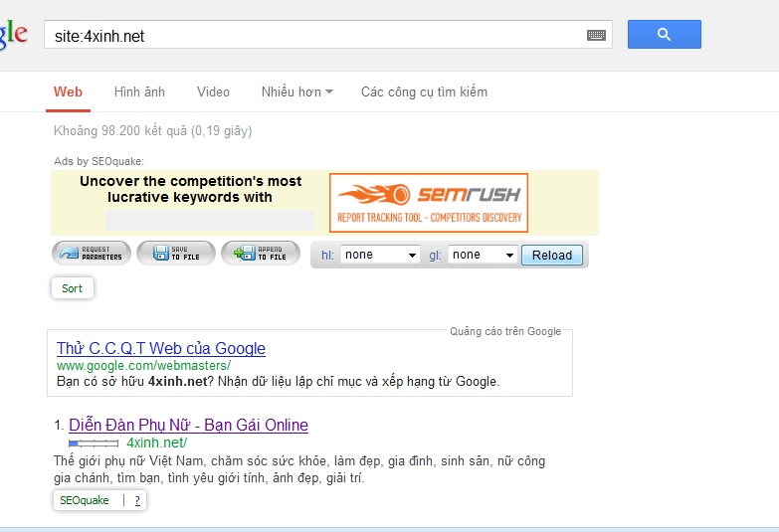This screenshot has width=779, height=532.
Task: Open the hl language dropdown
Action: pyautogui.click(x=380, y=255)
